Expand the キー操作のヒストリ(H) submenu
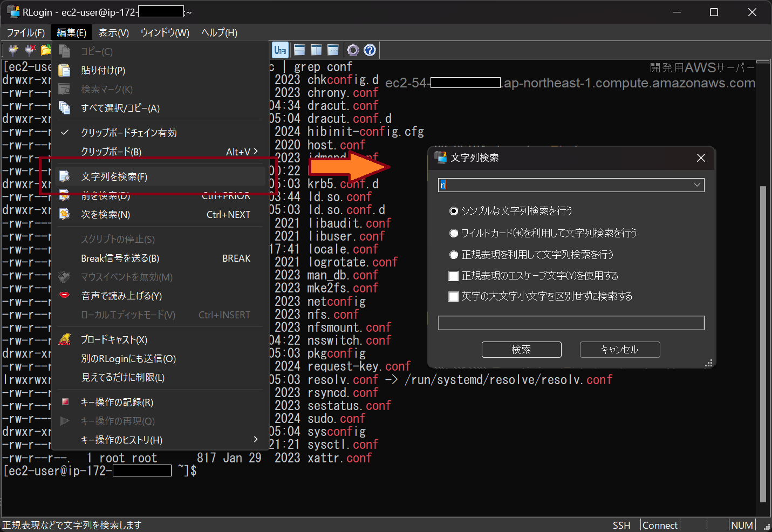Image resolution: width=772 pixels, height=532 pixels. [162, 440]
